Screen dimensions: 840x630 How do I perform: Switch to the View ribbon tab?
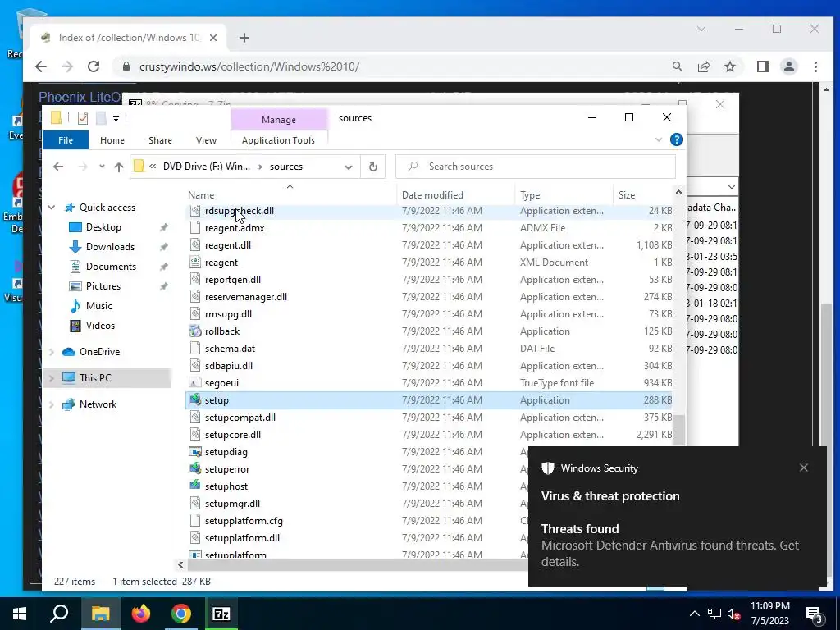click(206, 140)
